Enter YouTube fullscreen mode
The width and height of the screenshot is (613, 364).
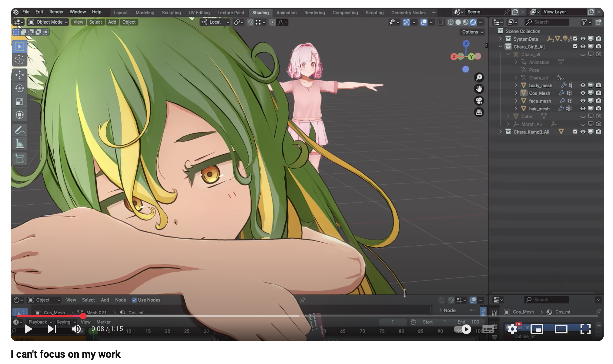tap(585, 329)
